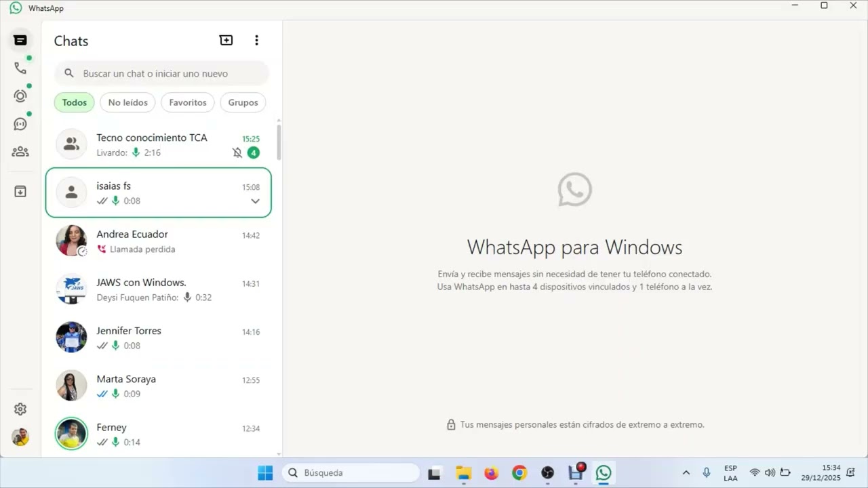Show hidden system tray icons
868x488 pixels.
click(686, 473)
